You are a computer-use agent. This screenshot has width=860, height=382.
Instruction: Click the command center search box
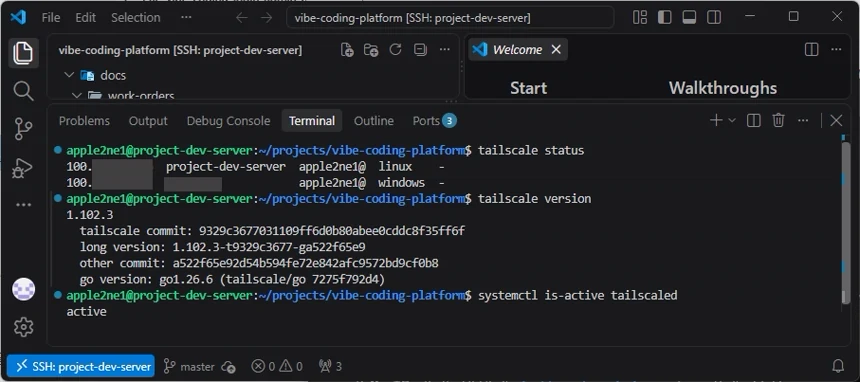click(x=450, y=18)
